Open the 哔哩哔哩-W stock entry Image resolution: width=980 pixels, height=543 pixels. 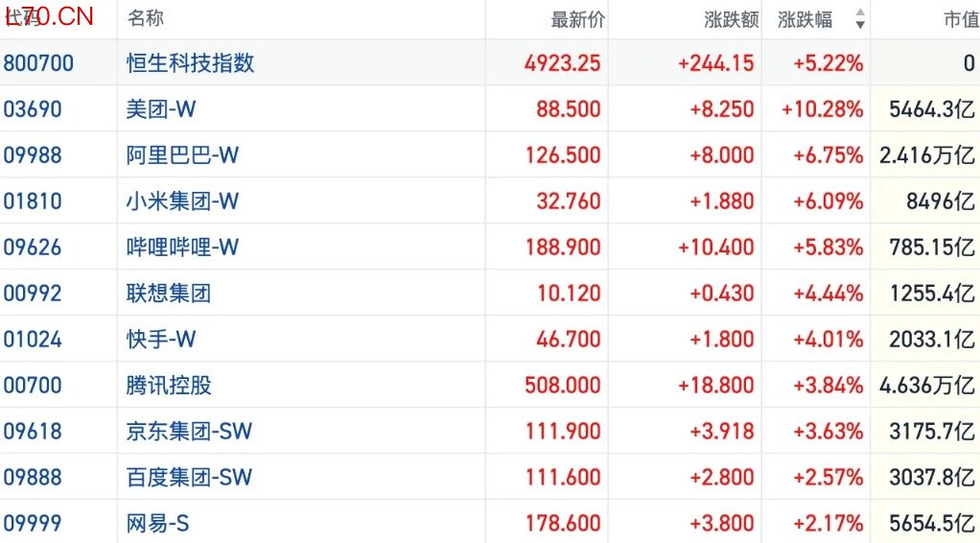tap(182, 248)
